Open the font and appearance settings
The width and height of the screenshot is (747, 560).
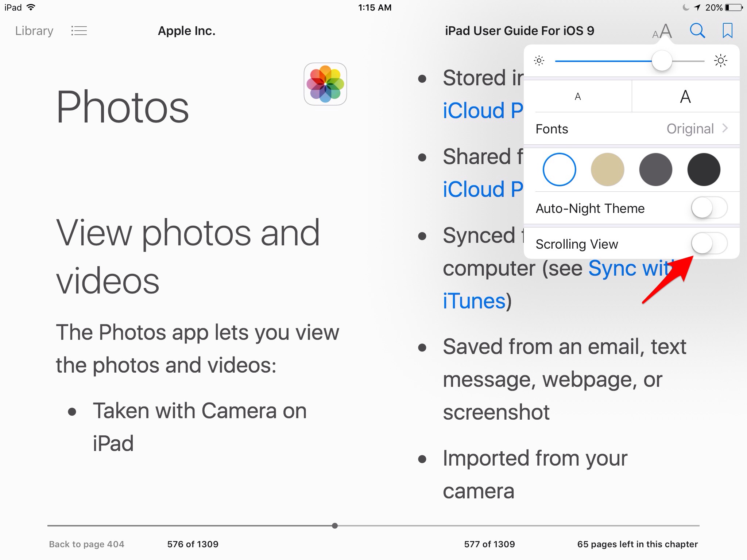[663, 31]
